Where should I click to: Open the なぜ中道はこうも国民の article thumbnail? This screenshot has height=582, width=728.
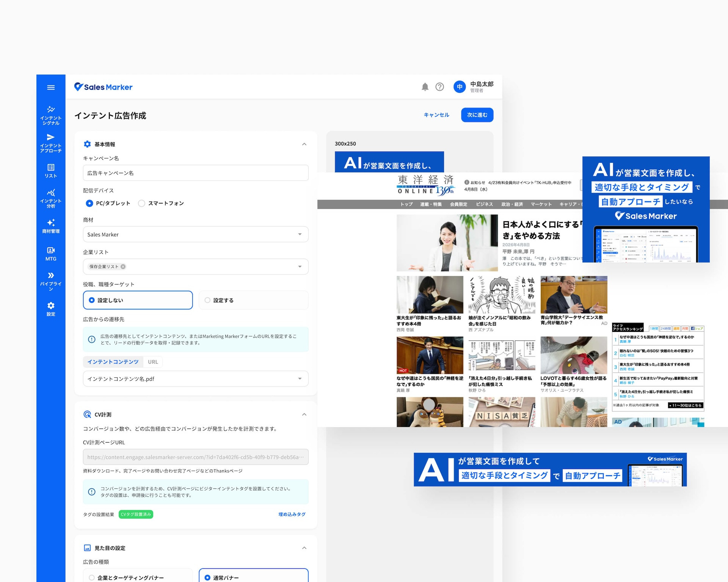tap(430, 355)
